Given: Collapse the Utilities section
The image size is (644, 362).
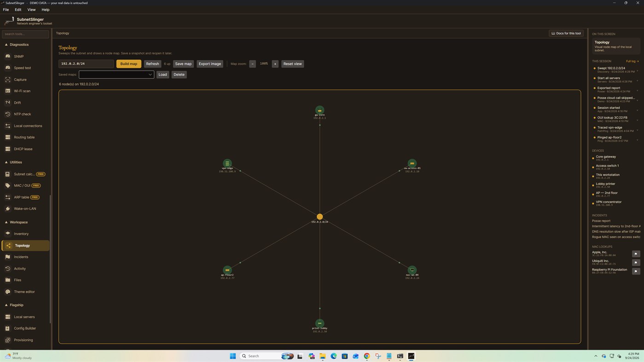Looking at the screenshot, I should (x=6, y=162).
